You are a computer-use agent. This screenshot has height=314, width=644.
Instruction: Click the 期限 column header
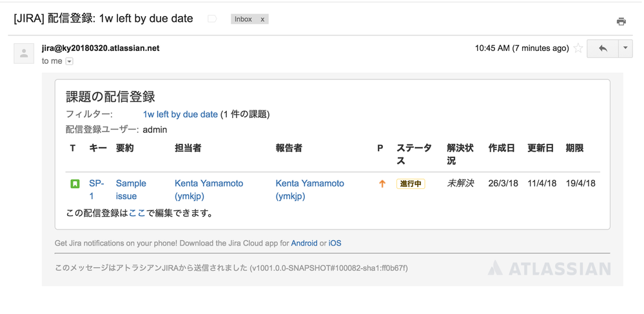[x=574, y=148]
